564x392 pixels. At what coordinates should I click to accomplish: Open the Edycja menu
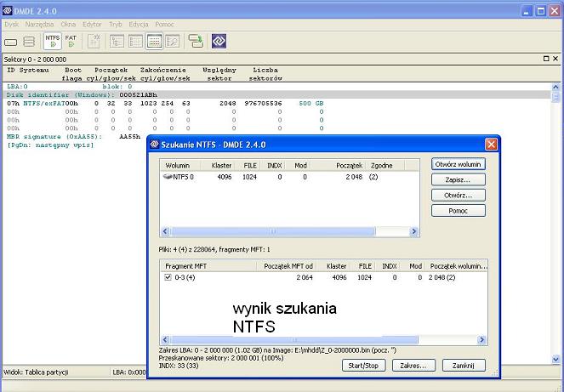(x=139, y=25)
